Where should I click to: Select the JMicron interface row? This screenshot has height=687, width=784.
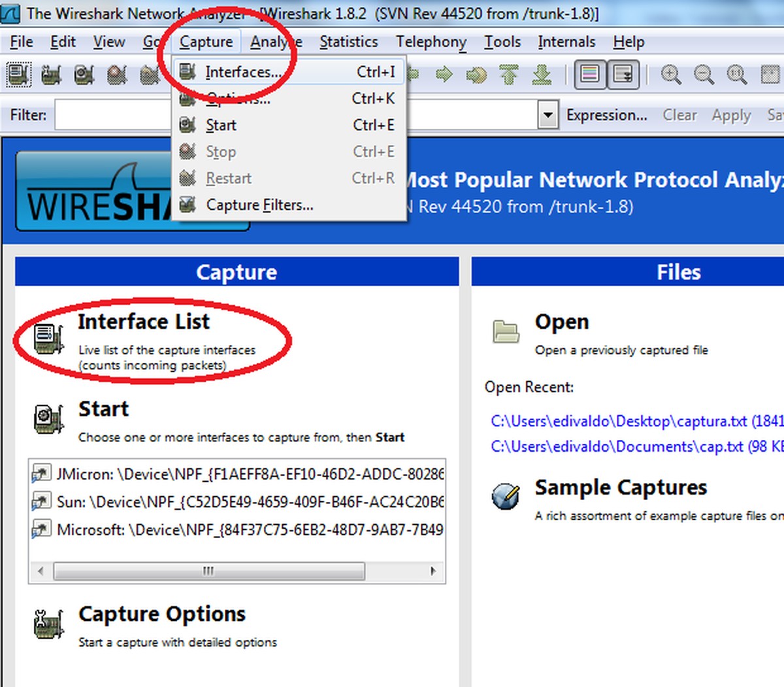[x=237, y=474]
